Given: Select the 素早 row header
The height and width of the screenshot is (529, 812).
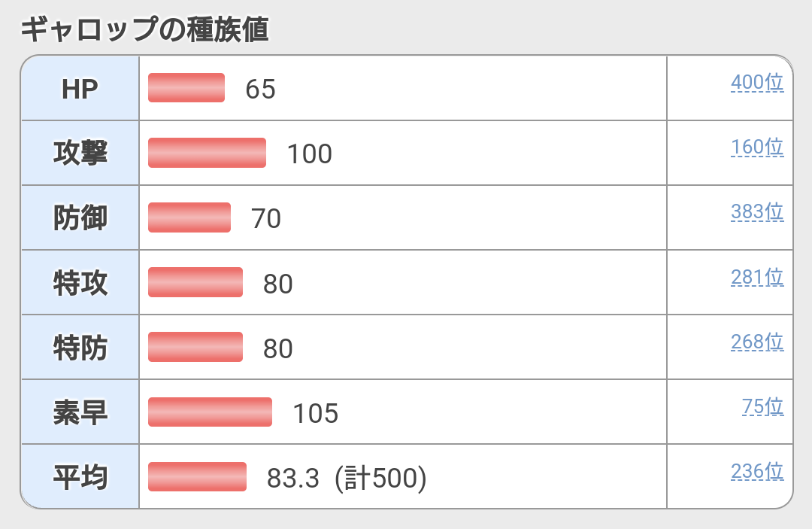Looking at the screenshot, I should tap(80, 412).
